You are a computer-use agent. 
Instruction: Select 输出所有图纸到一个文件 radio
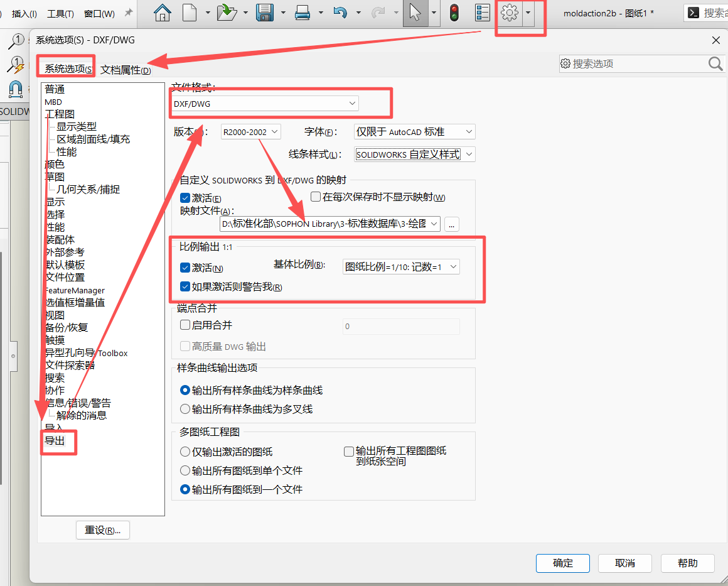(185, 489)
